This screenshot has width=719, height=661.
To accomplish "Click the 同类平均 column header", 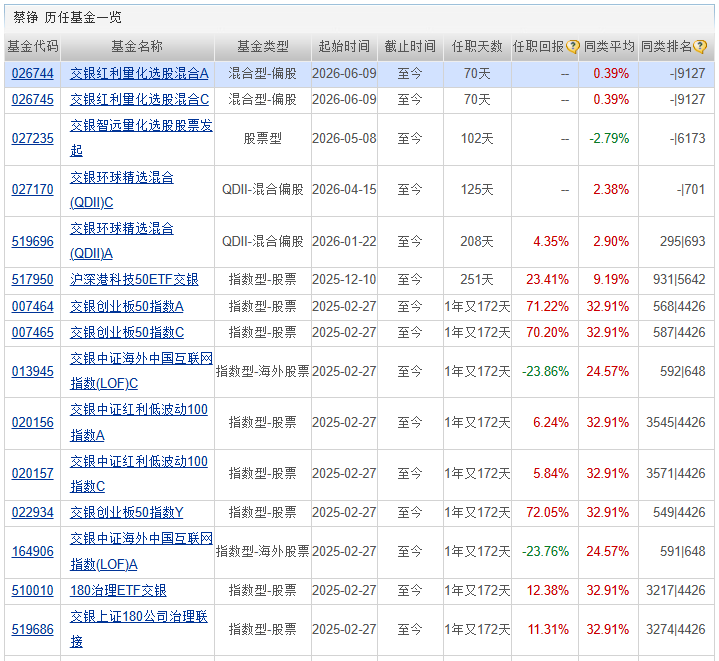I will coord(609,46).
